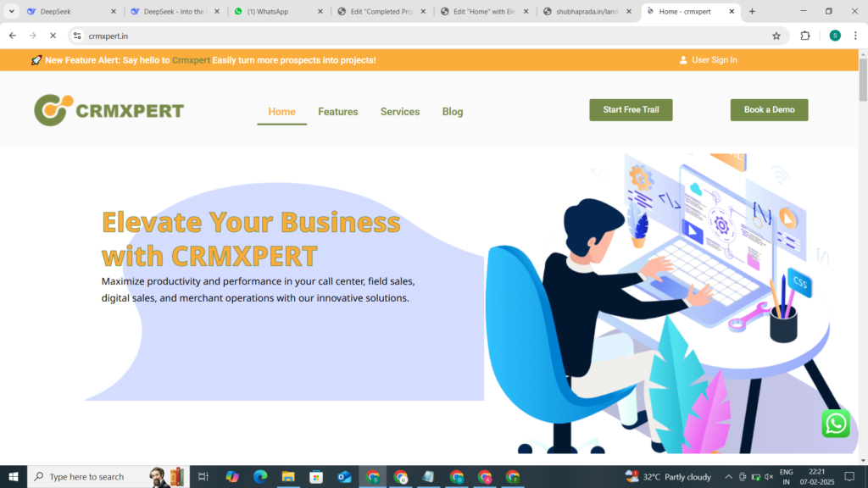Screen dimensions: 868x488
Task: Show hidden system tray icons chevron
Action: click(x=728, y=476)
